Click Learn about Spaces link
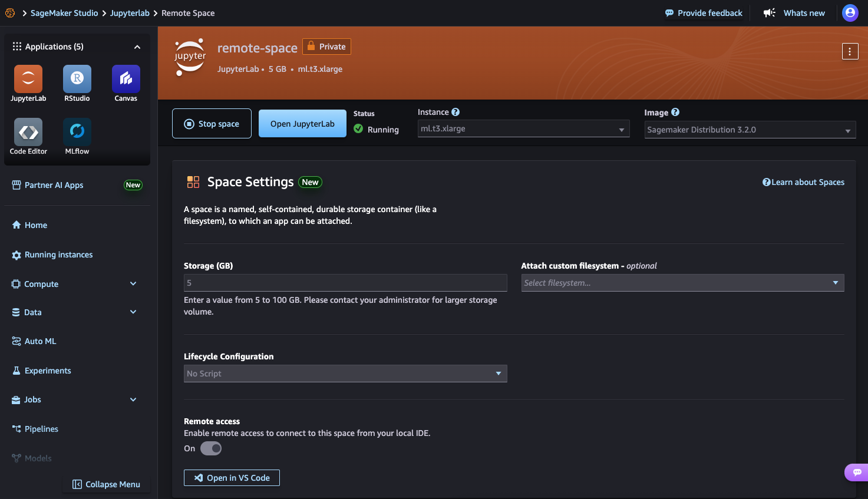This screenshot has width=868, height=499. [x=803, y=182]
